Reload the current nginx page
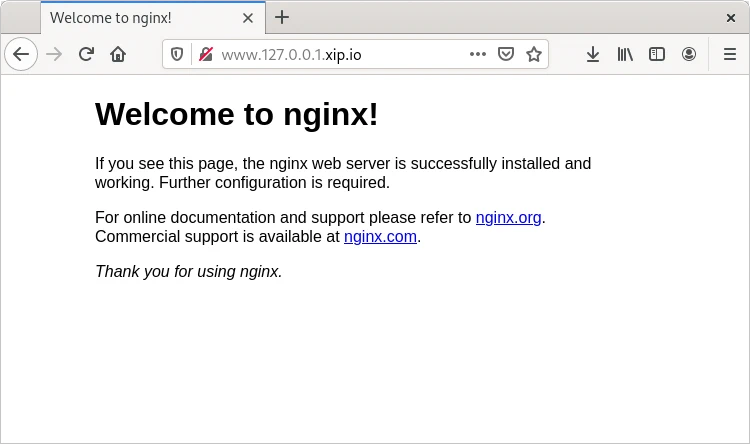Viewport: 750px width, 444px height. pos(87,55)
